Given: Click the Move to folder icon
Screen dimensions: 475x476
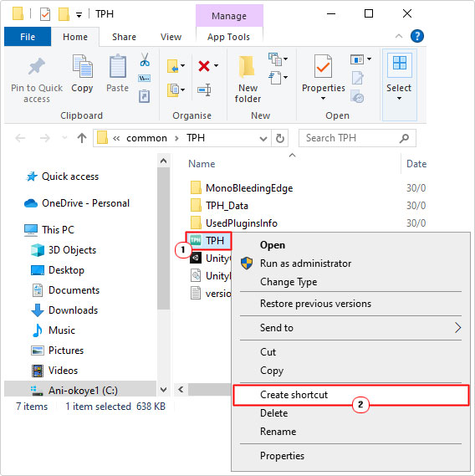Looking at the screenshot, I should 173,66.
